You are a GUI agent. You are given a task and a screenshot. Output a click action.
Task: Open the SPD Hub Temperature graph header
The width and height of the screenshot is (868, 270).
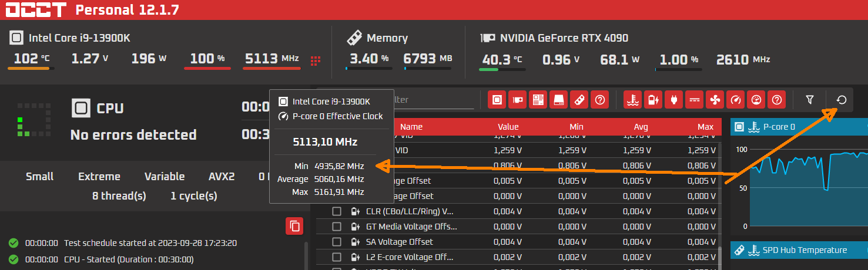point(799,250)
